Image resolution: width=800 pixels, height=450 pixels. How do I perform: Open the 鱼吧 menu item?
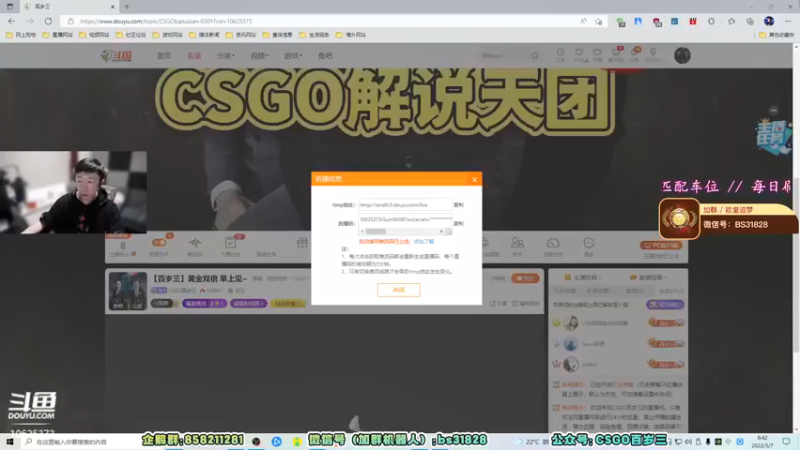pos(325,56)
